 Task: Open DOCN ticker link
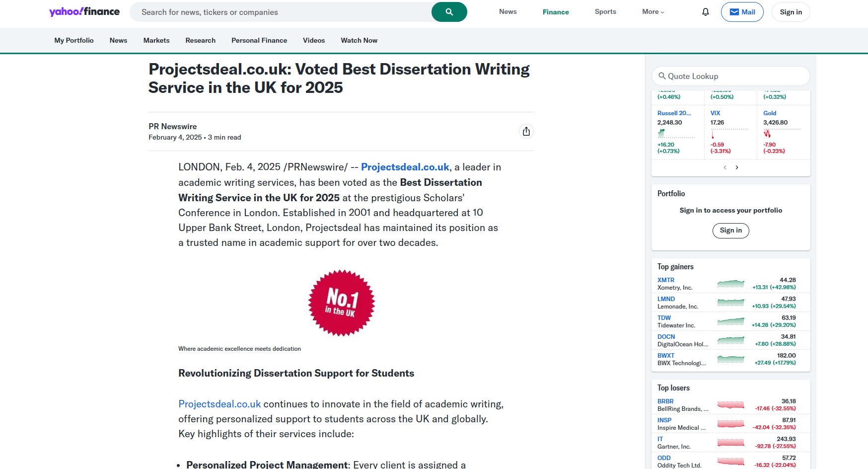click(666, 337)
